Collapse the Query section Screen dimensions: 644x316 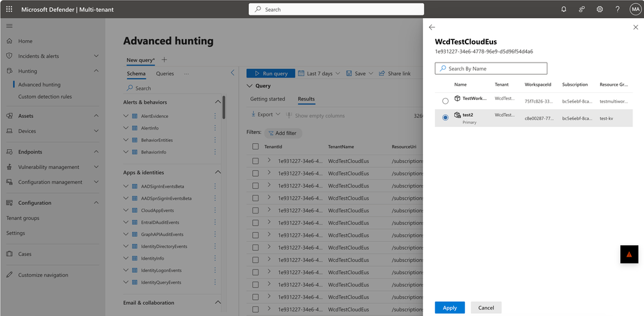click(249, 86)
